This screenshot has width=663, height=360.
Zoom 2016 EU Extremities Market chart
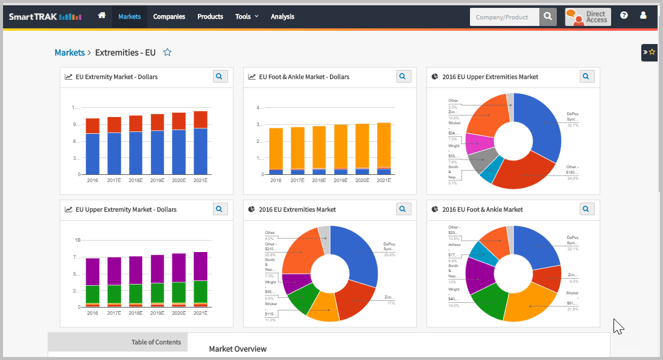tap(403, 209)
